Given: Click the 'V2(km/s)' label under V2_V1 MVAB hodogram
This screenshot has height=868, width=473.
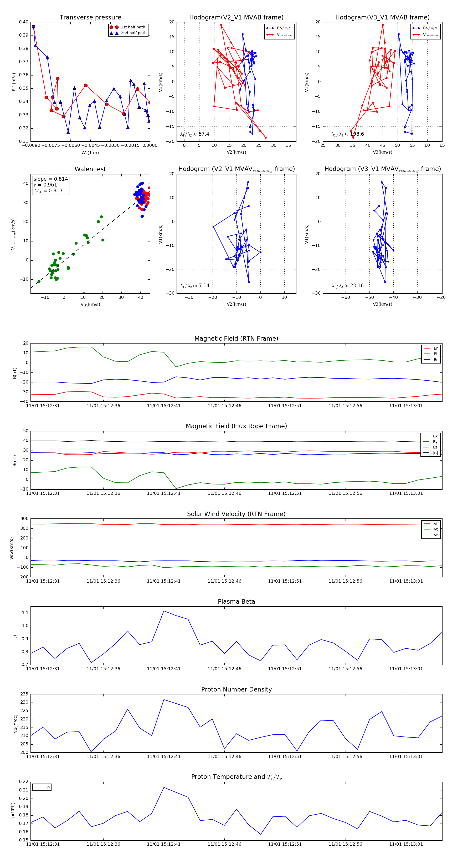Looking at the screenshot, I should coord(236,152).
